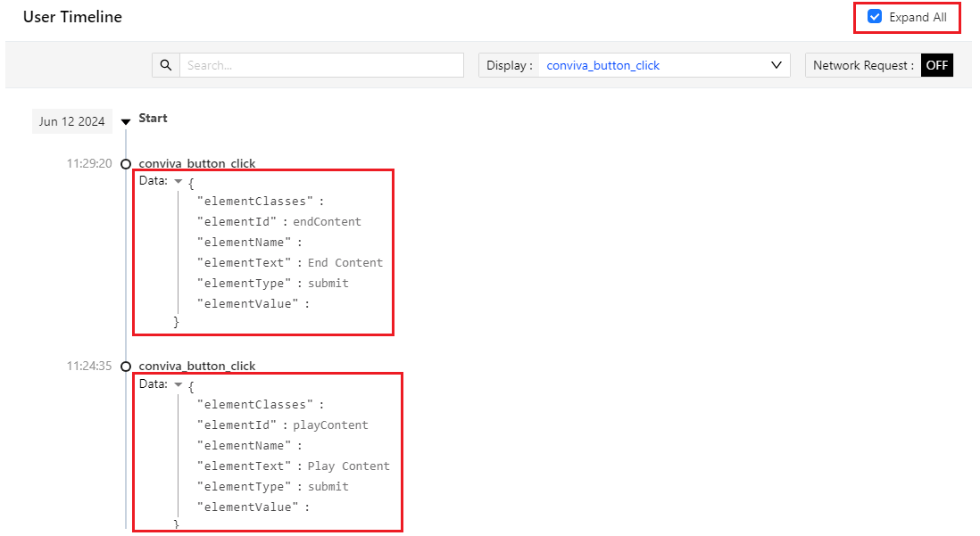This screenshot has height=536, width=980.
Task: Click the 11:29:20 timestamp
Action: [89, 164]
